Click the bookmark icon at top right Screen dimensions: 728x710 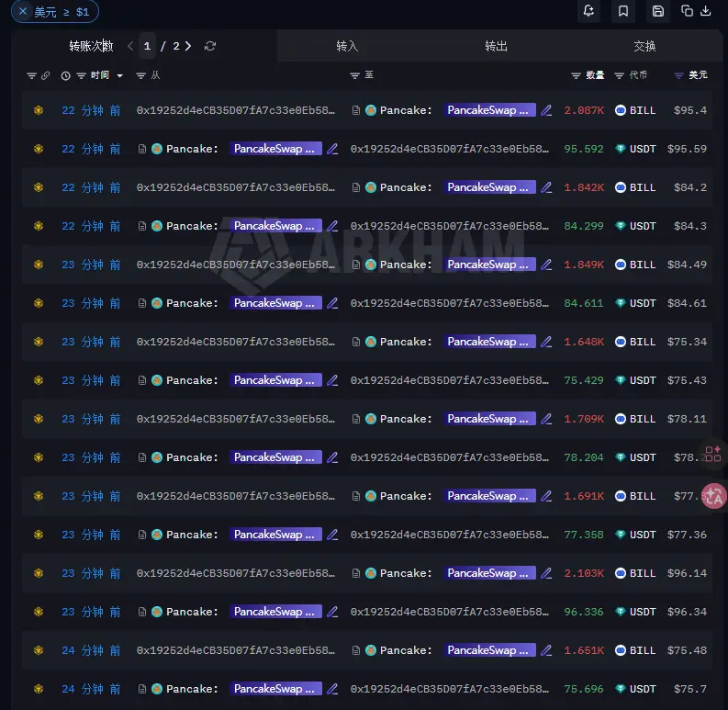pos(623,11)
